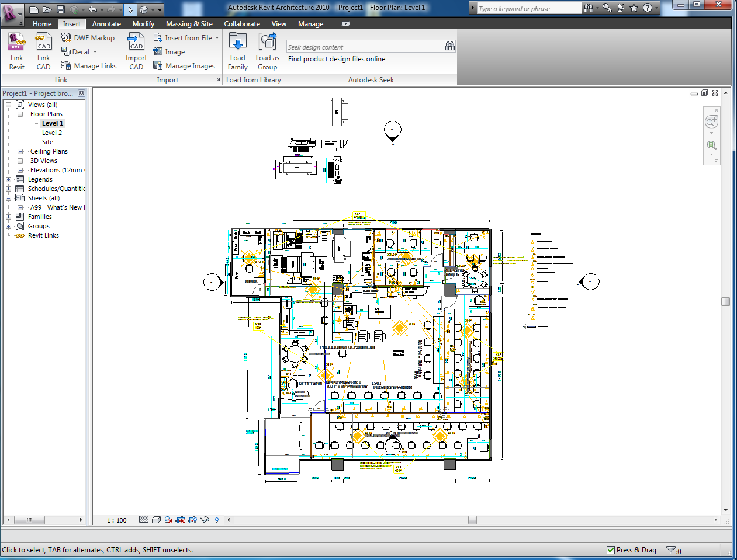
Task: Click InfoCenter binoculars search icon in title bar
Action: 589,8
